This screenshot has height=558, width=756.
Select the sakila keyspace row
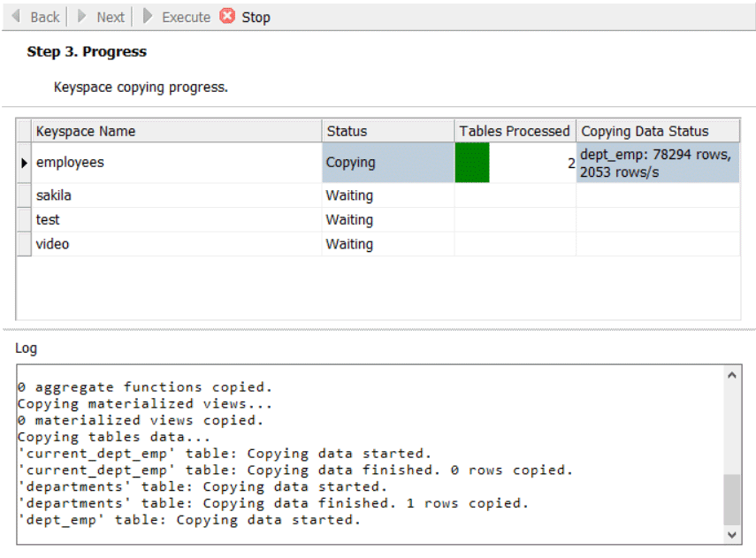177,195
